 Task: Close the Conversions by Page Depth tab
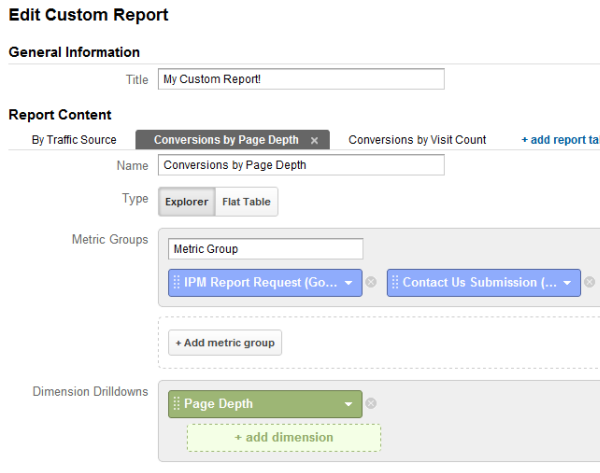(x=314, y=141)
